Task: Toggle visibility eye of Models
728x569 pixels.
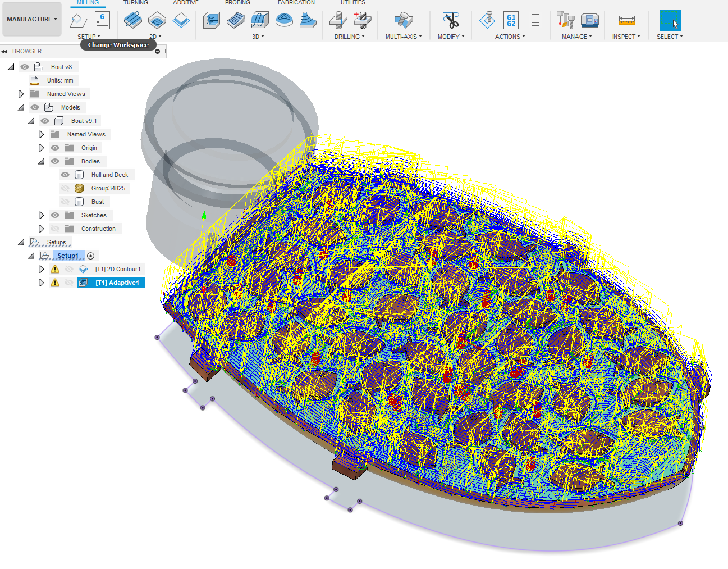Action: click(x=35, y=107)
